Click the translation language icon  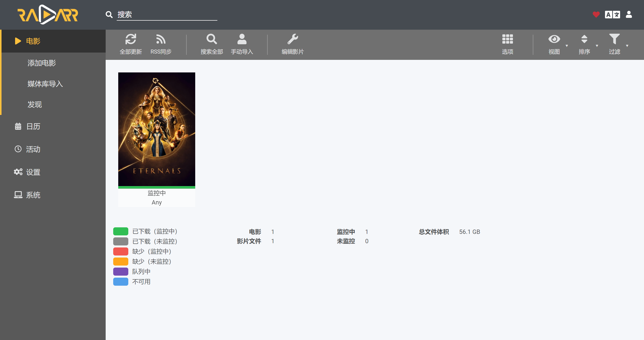(x=612, y=15)
